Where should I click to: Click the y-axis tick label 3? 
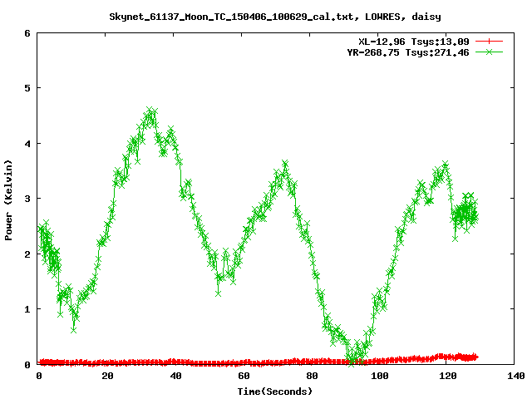27,199
